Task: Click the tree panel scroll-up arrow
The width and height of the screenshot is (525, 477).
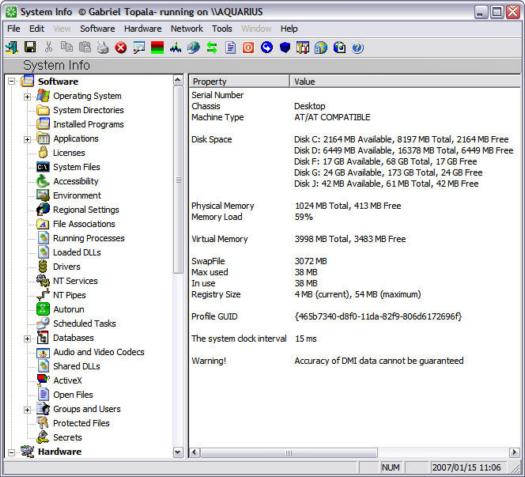Action: pyautogui.click(x=178, y=80)
